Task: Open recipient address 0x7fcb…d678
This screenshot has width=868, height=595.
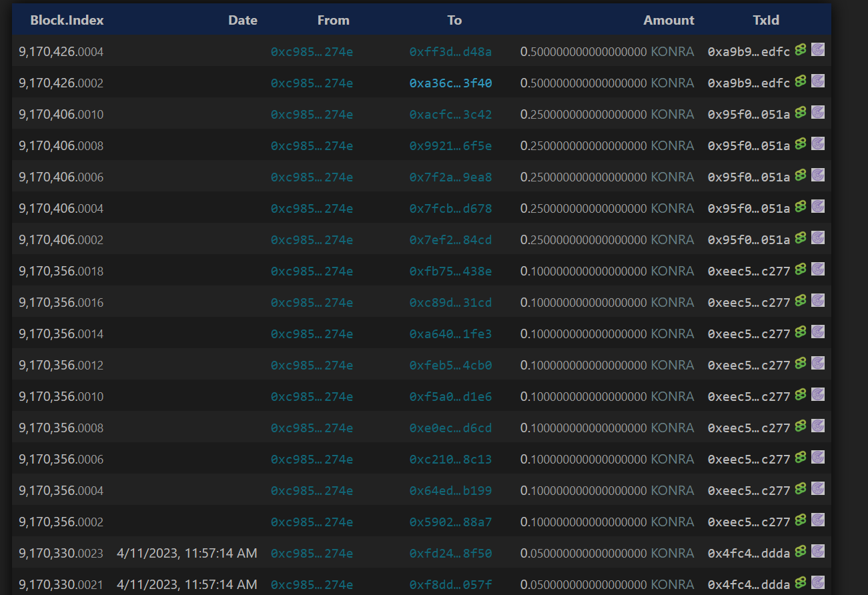Action: pos(450,208)
